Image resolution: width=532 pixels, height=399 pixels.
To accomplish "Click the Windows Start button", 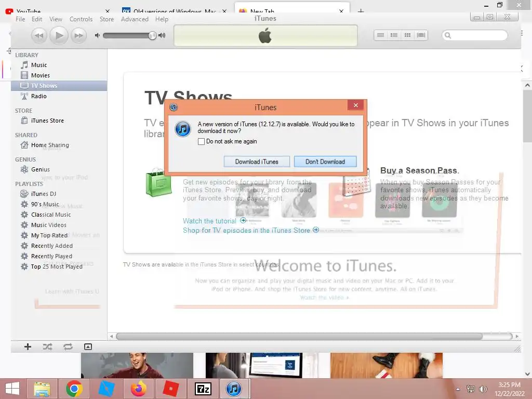I will tap(12, 389).
